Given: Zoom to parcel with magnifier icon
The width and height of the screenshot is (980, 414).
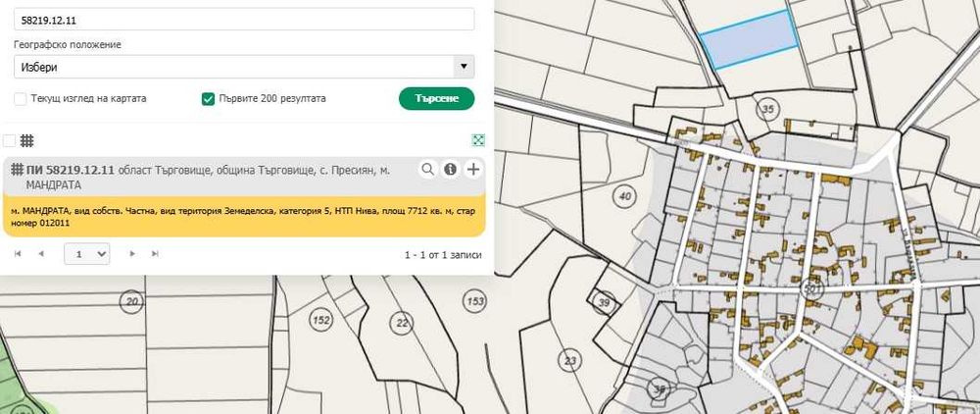Looking at the screenshot, I should (x=427, y=170).
